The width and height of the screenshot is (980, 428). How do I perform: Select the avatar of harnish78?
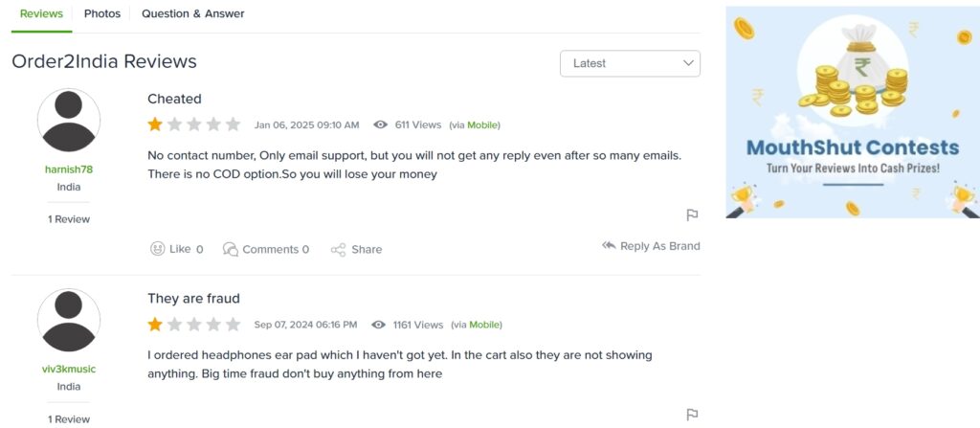tap(69, 120)
